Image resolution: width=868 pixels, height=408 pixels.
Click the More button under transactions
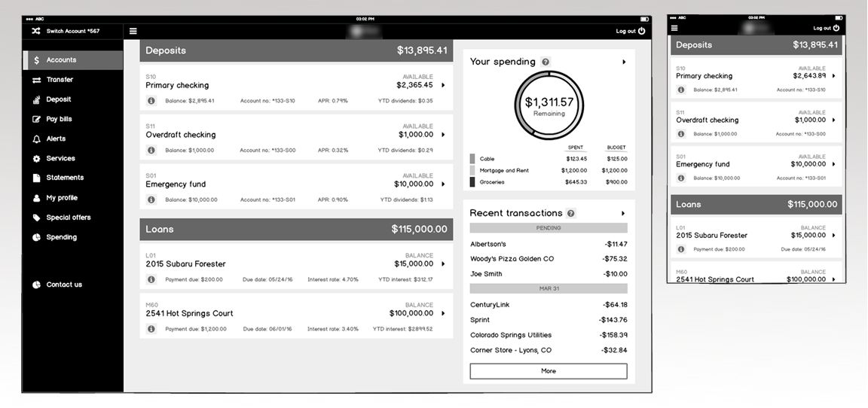[x=549, y=371]
